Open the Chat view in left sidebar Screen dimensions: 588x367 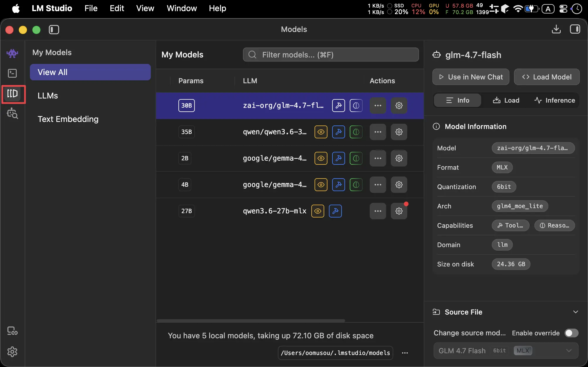click(x=12, y=53)
